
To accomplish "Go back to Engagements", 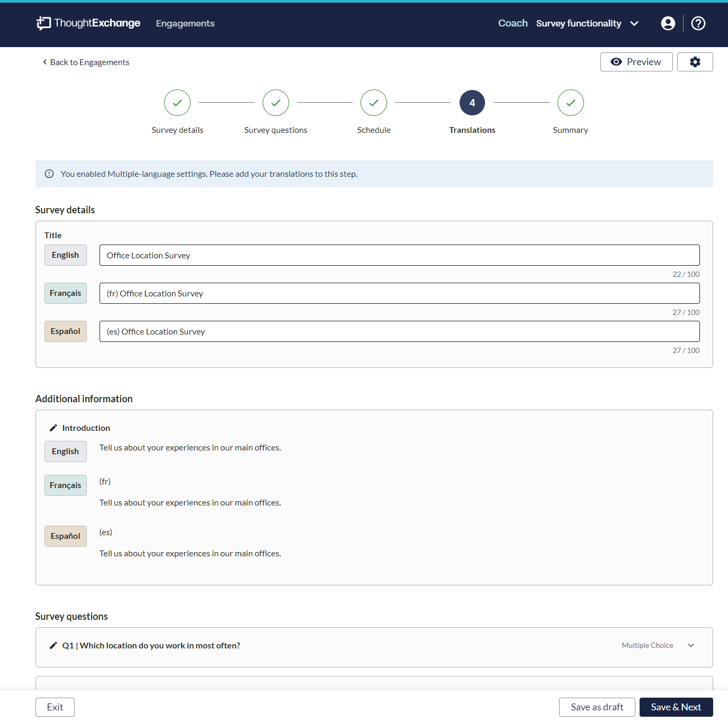I will [86, 62].
